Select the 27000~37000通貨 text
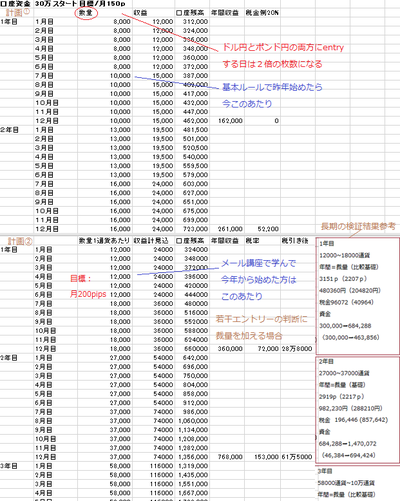The height and width of the screenshot is (501, 400). (344, 373)
